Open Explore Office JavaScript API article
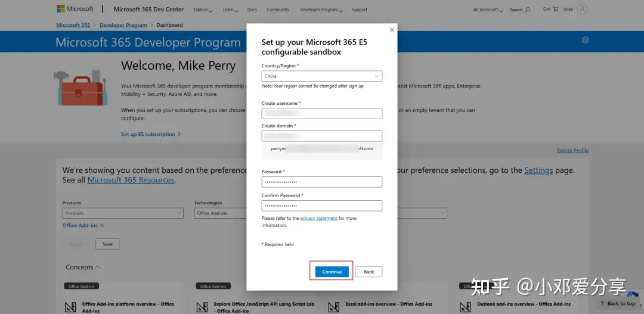 click(x=264, y=307)
